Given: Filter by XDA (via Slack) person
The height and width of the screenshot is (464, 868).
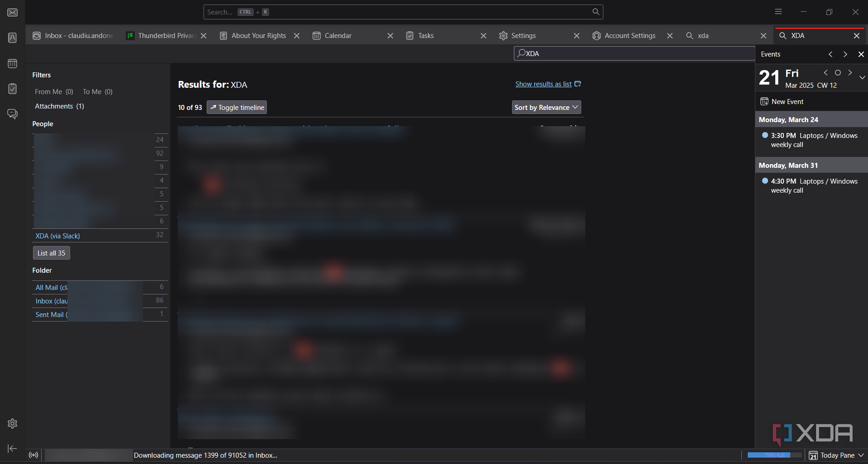Looking at the screenshot, I should 57,236.
